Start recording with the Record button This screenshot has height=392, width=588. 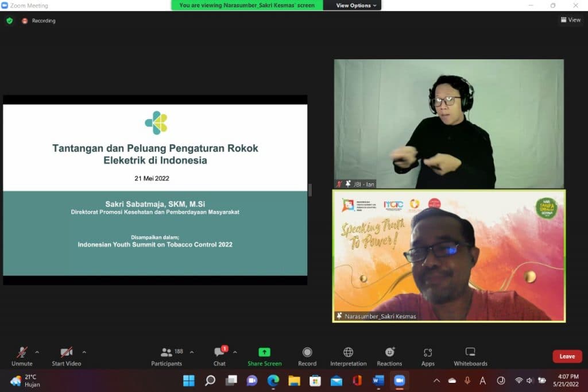[307, 356]
